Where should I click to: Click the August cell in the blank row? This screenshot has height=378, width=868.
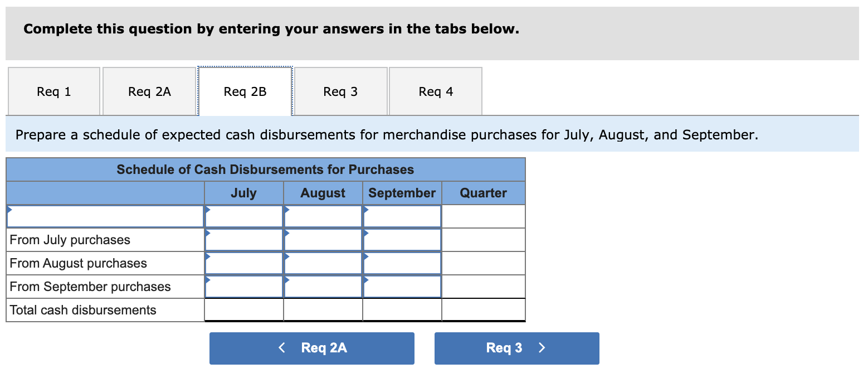coord(323,216)
